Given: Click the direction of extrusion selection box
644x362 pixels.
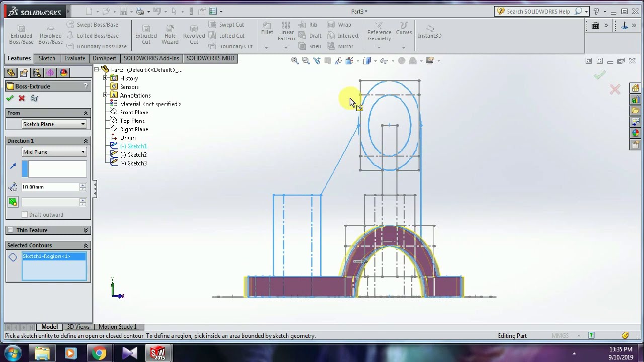Looking at the screenshot, I should tap(54, 169).
